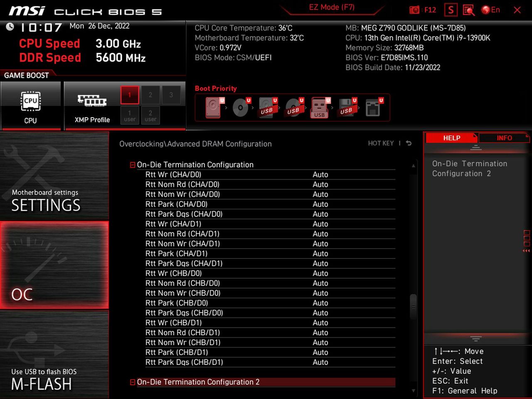
Task: Enable XMP profile 3
Action: coord(171,95)
